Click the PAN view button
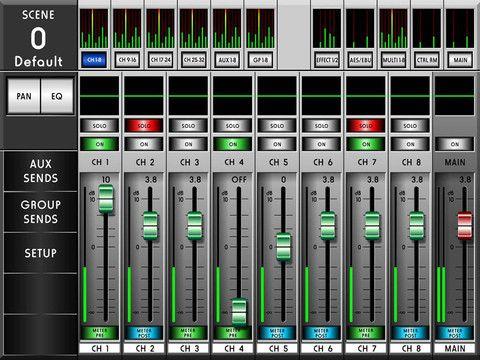This screenshot has width=480, height=360. point(24,96)
